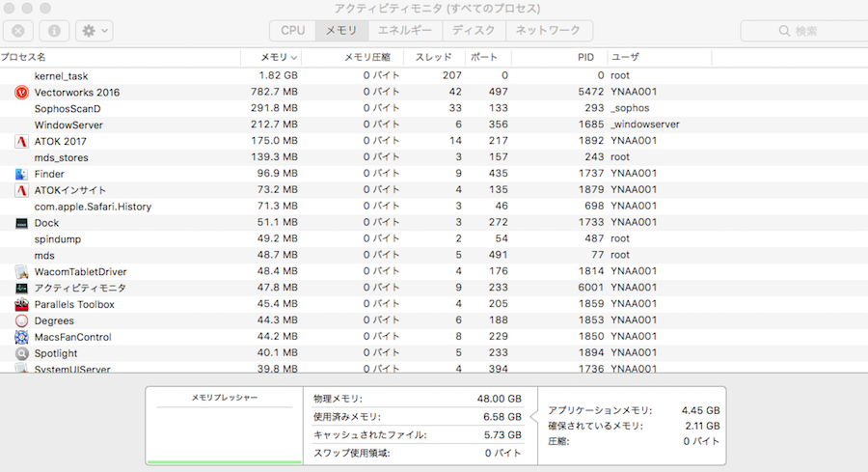Click PID 6001 cell
Viewport: 868px width, 472px height.
tap(590, 288)
